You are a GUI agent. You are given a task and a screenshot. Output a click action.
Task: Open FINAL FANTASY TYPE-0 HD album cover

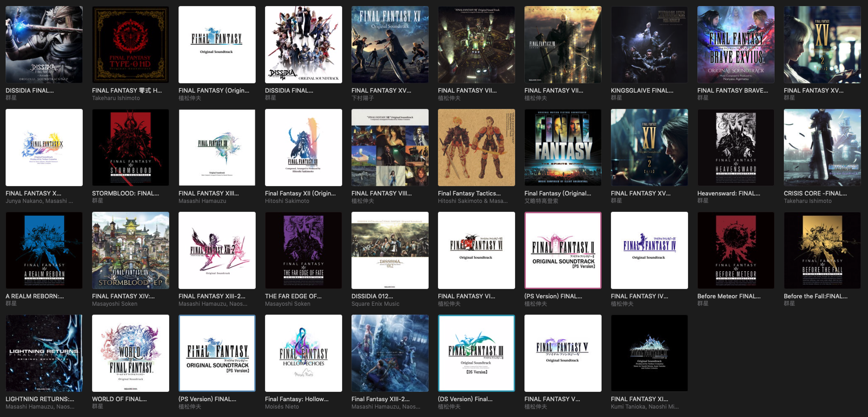[x=130, y=45]
